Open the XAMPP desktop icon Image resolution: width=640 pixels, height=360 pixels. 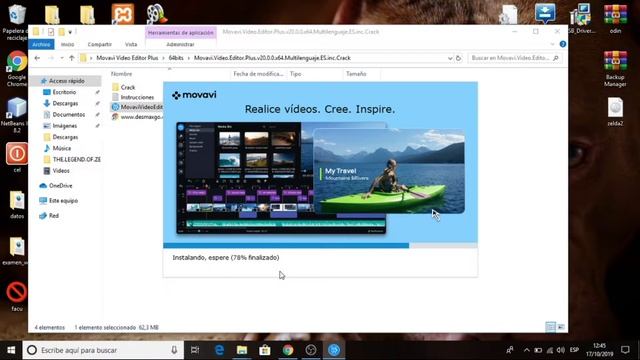click(122, 13)
